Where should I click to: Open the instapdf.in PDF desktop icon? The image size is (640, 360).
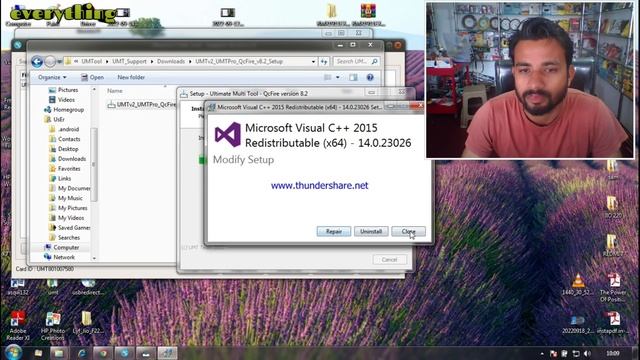(x=613, y=322)
